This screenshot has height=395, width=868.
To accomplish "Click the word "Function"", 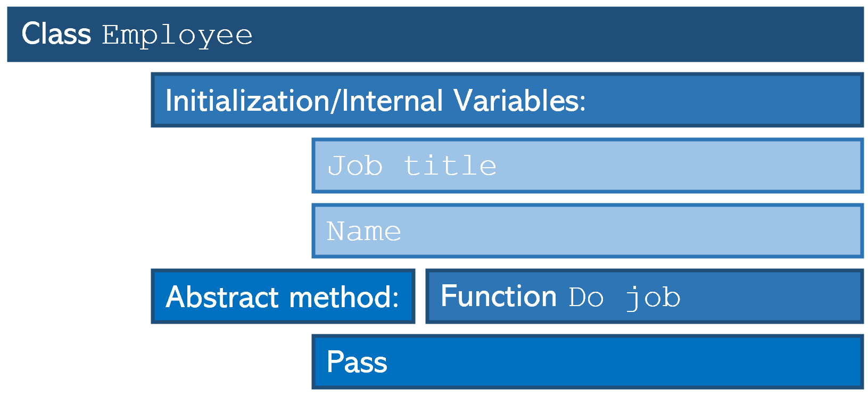I will [x=499, y=296].
